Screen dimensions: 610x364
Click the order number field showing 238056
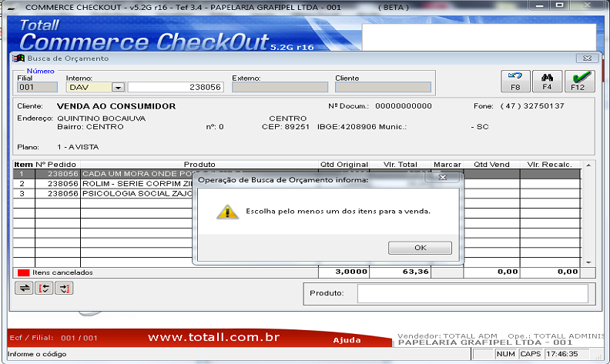(x=176, y=88)
